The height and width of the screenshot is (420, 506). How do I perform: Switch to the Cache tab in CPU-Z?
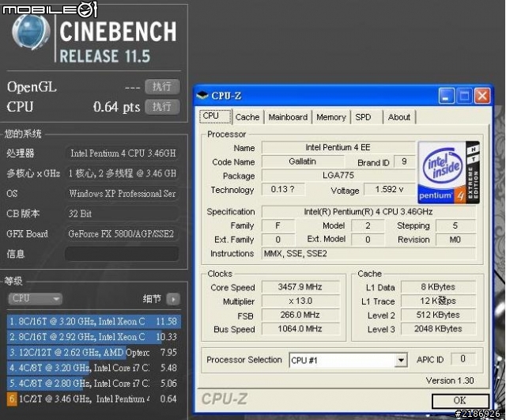[247, 117]
